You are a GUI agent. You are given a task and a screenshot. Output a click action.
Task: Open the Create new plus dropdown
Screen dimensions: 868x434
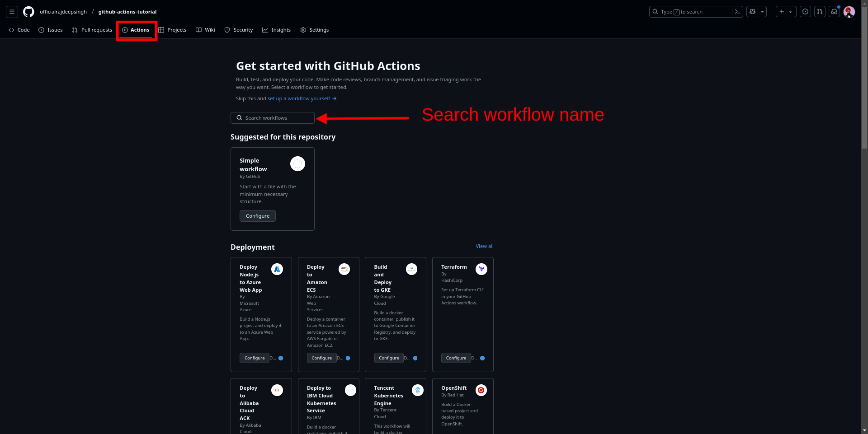pos(786,12)
